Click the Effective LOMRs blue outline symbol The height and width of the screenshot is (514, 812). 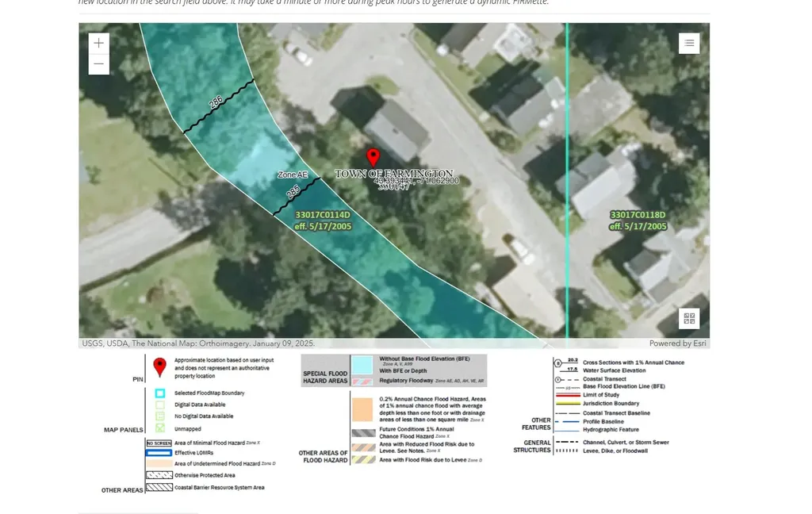coord(159,453)
